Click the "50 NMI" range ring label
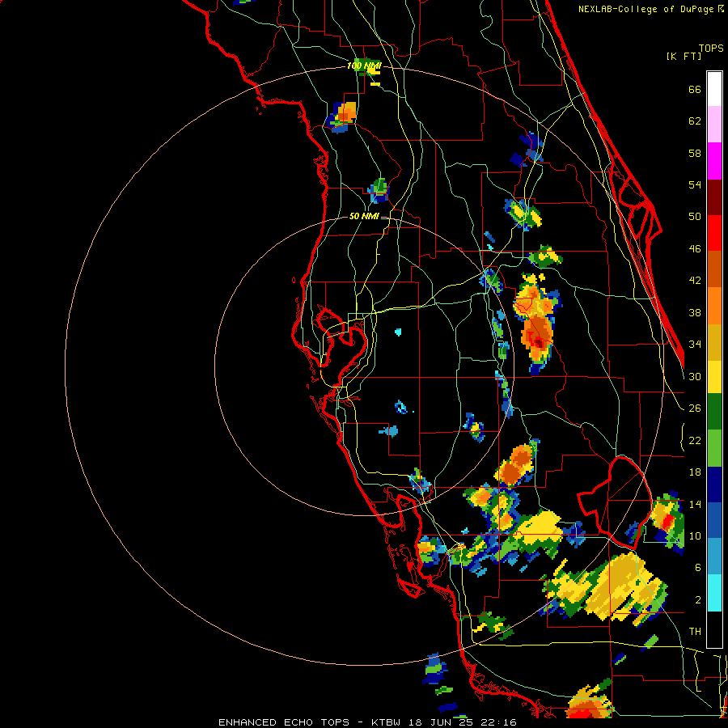728x728 pixels. pos(364,216)
